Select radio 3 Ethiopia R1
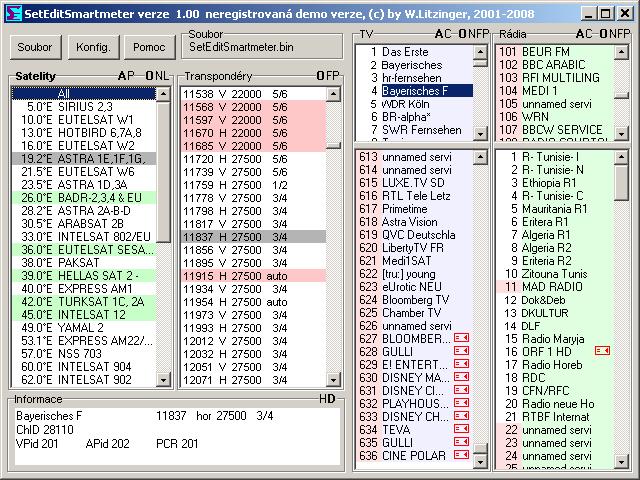 (555, 182)
